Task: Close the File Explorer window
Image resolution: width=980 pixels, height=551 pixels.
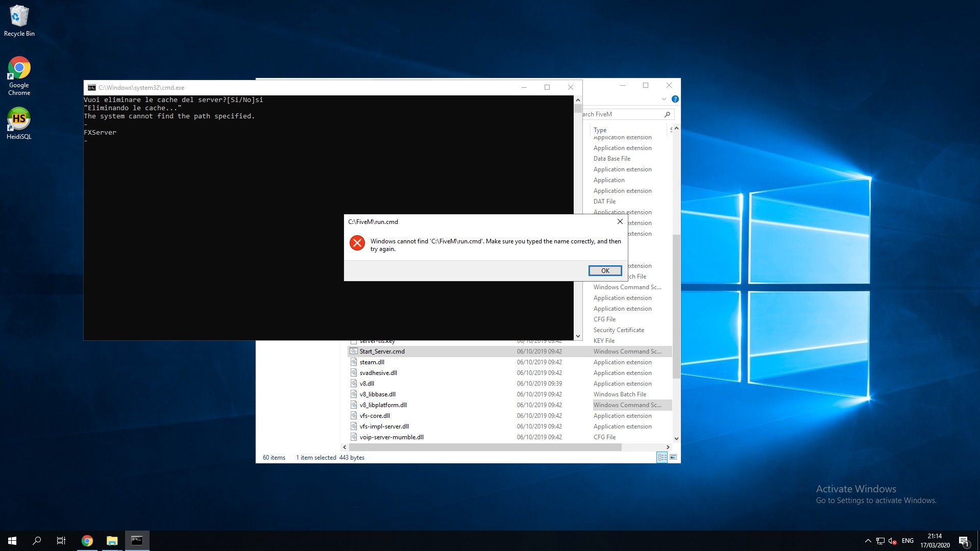Action: coord(669,86)
